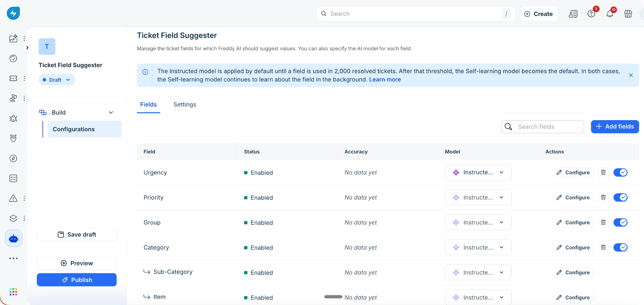This screenshot has width=644, height=305.
Task: Open the colorful app grid switcher
Action: pyautogui.click(x=13, y=292)
